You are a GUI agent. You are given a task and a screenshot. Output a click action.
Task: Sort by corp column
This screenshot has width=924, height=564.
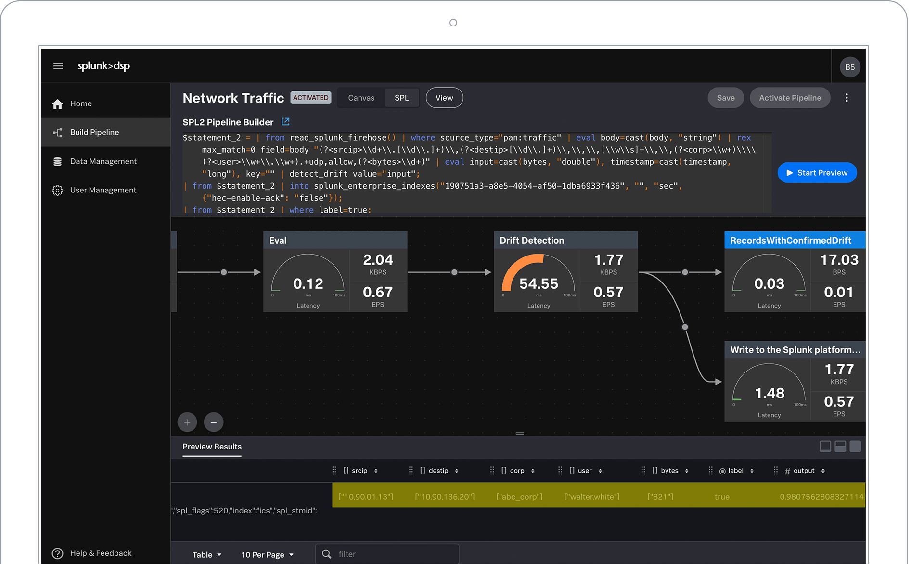click(533, 471)
